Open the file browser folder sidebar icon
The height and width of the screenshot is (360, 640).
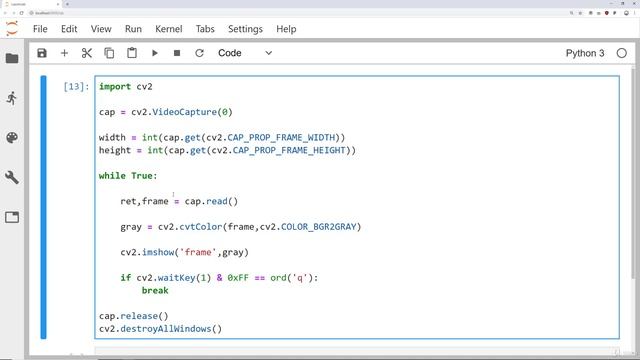[x=12, y=58]
